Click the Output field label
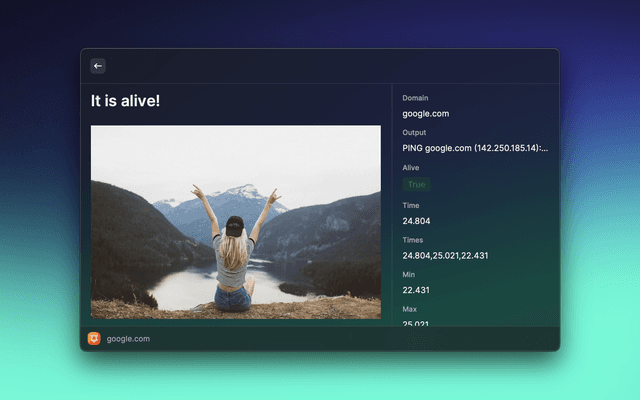Screen dimensions: 640x400 [x=414, y=132]
